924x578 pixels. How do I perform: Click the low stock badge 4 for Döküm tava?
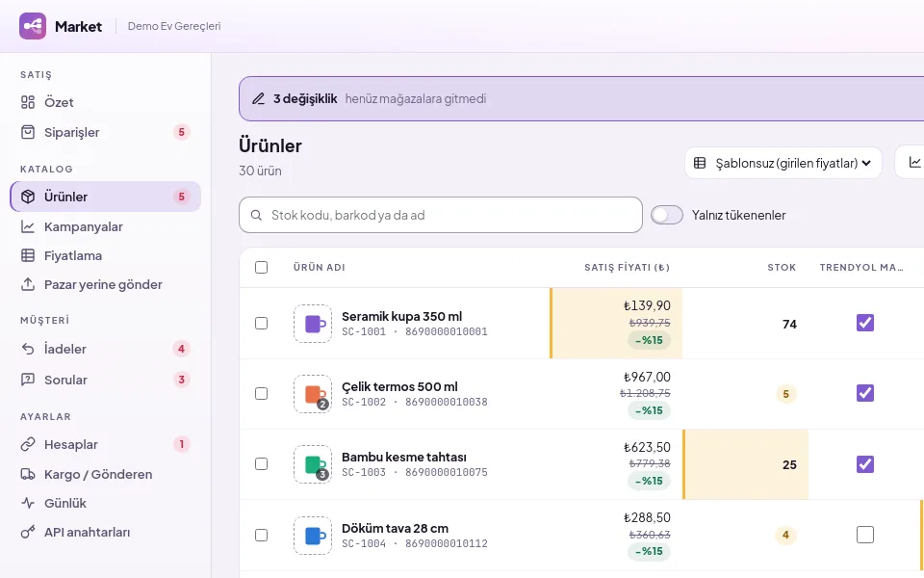(785, 535)
